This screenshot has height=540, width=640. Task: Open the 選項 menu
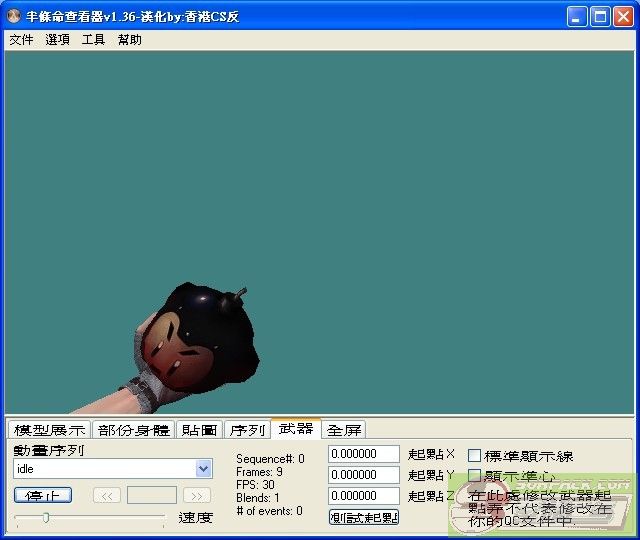pos(57,40)
